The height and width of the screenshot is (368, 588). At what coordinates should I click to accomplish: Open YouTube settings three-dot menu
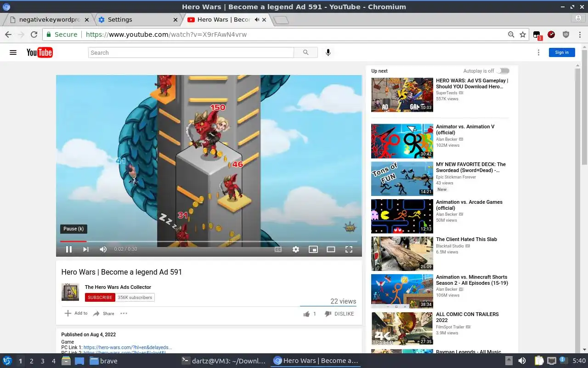[538, 52]
